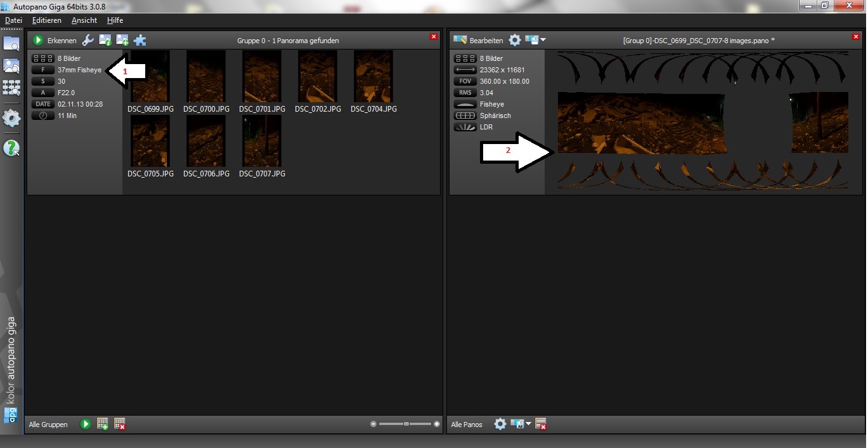Image resolution: width=868 pixels, height=448 pixels.
Task: Click the green Erkennen detect button
Action: tap(38, 41)
